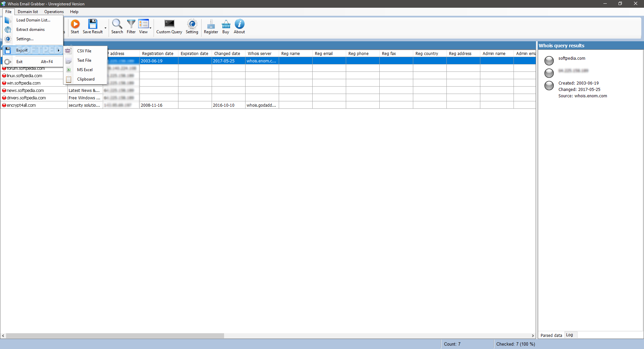Click the whois.godadd... server cell
Screen dimensions: 644x349
click(262, 105)
